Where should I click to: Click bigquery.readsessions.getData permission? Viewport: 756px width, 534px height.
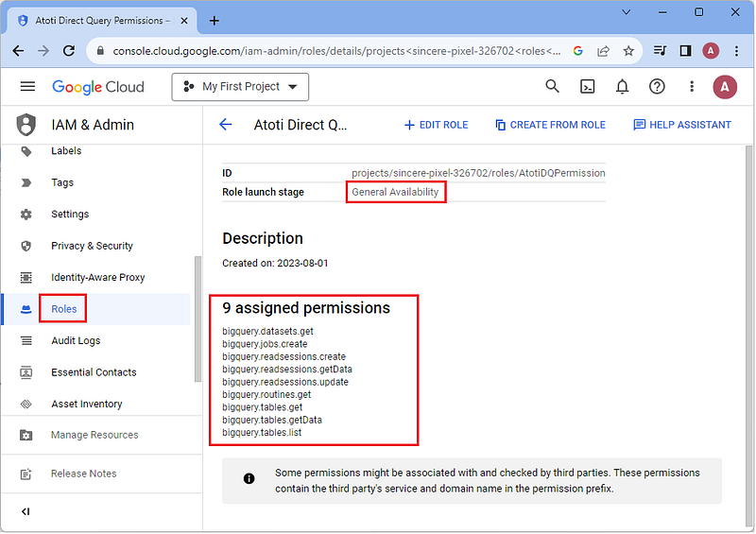(287, 370)
